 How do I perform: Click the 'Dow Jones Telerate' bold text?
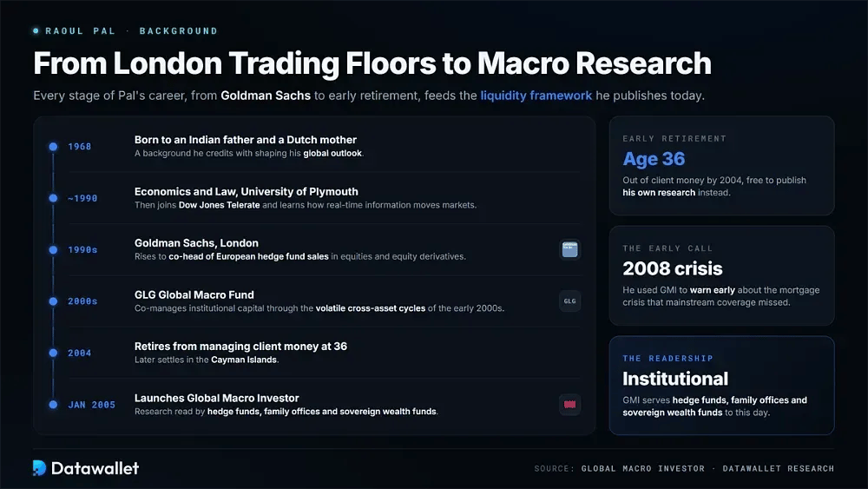coord(220,205)
